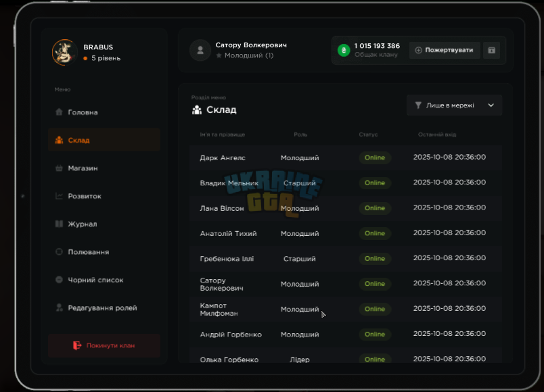Click the plus icon on Пожертвувати button
The width and height of the screenshot is (544, 392).
[418, 50]
